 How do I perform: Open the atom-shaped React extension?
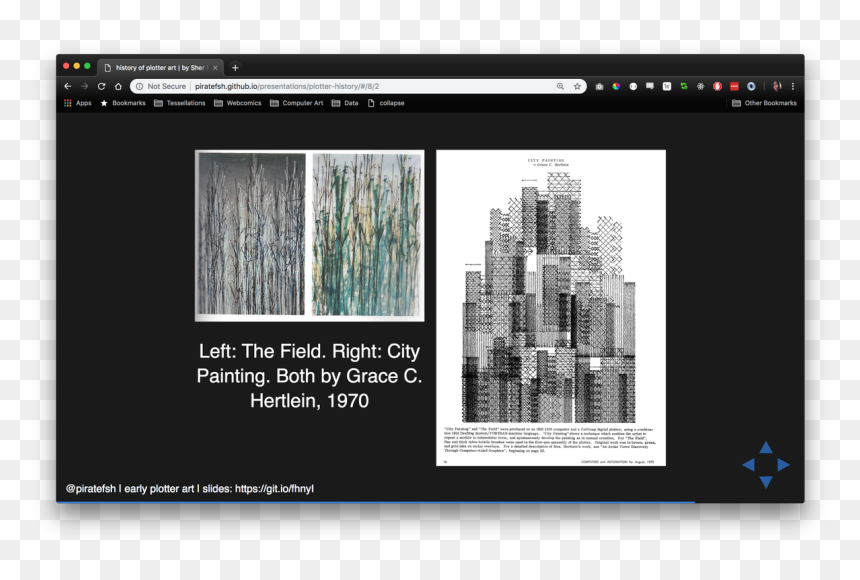click(x=700, y=86)
